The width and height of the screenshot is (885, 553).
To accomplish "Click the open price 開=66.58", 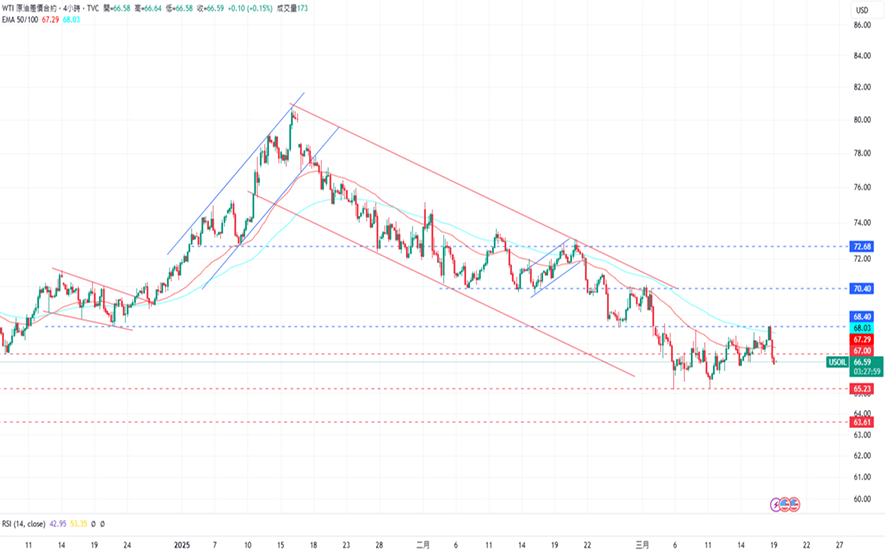I will click(117, 8).
